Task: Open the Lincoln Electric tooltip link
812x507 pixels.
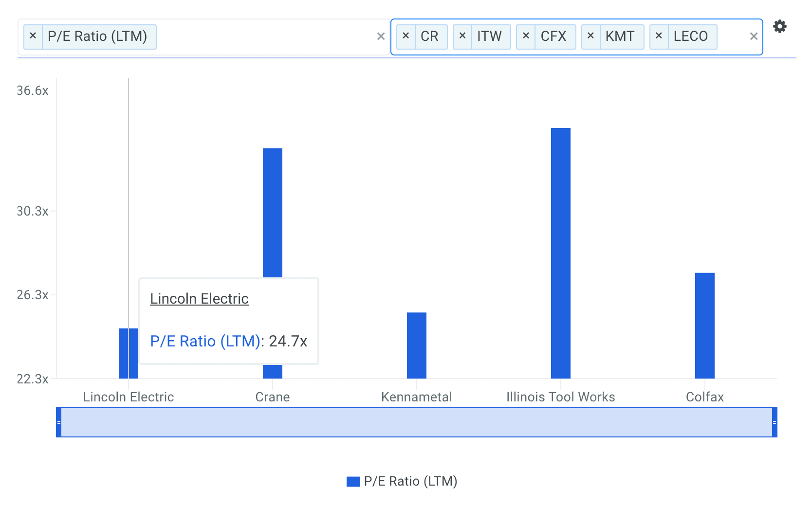Action: pos(199,299)
